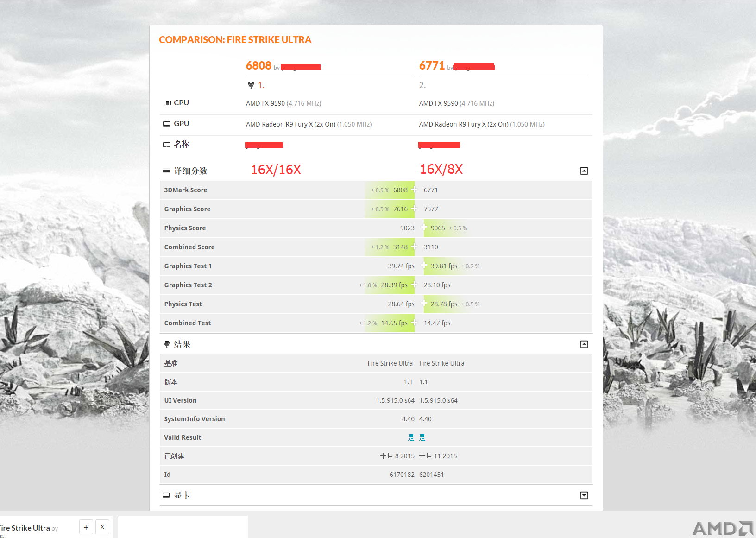The height and width of the screenshot is (538, 756).
Task: Click plus marker in Combined Test row
Action: click(414, 322)
